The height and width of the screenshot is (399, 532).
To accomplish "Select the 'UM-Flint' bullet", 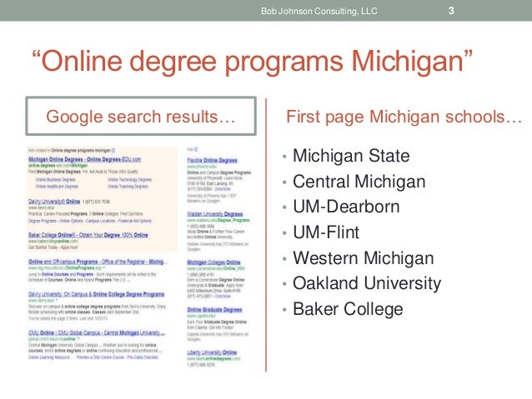I will (x=326, y=232).
